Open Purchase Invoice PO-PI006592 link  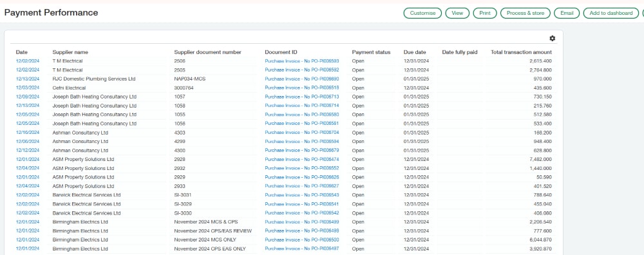(302, 70)
